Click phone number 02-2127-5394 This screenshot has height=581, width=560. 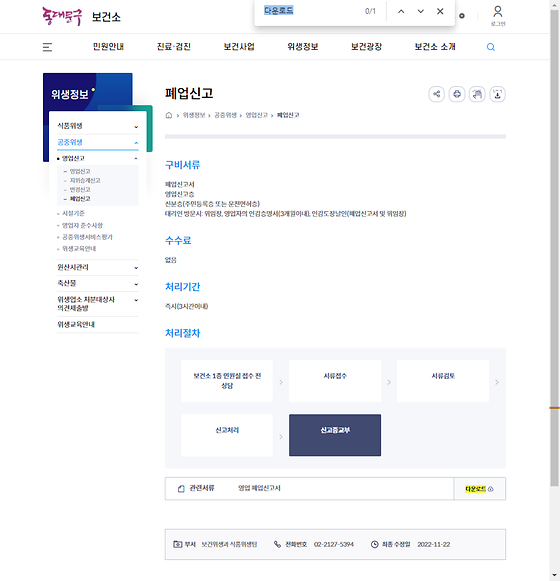click(334, 544)
